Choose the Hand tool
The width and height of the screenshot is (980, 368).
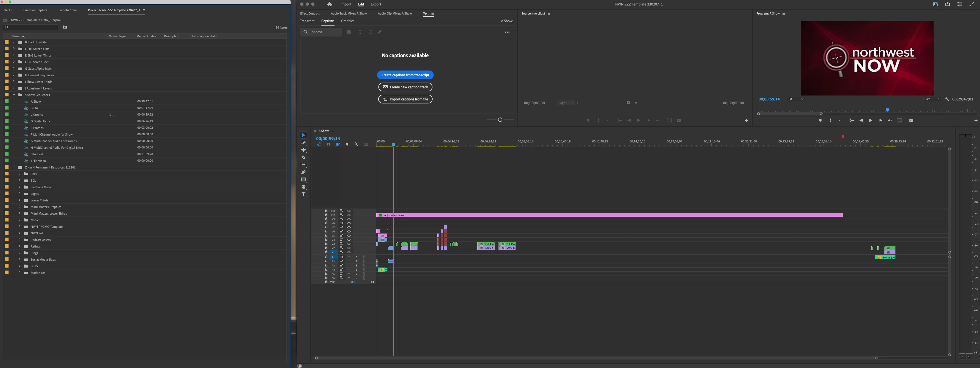pyautogui.click(x=303, y=187)
